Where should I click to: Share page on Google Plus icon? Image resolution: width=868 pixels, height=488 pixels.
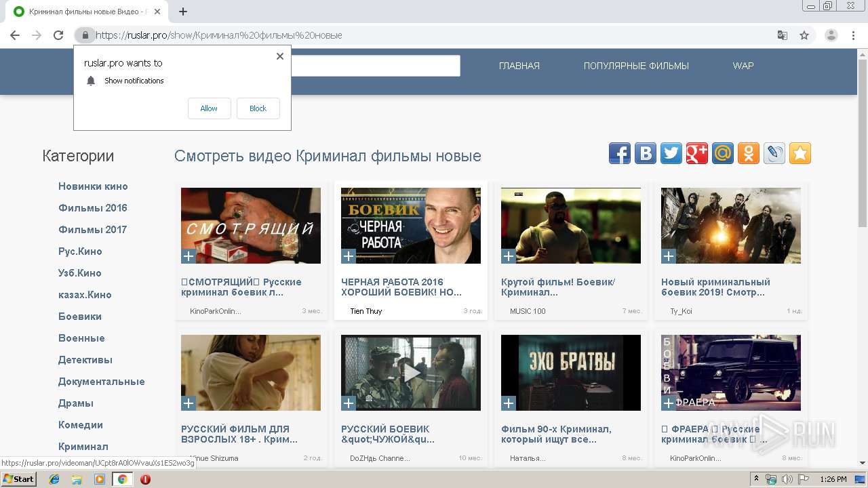696,153
